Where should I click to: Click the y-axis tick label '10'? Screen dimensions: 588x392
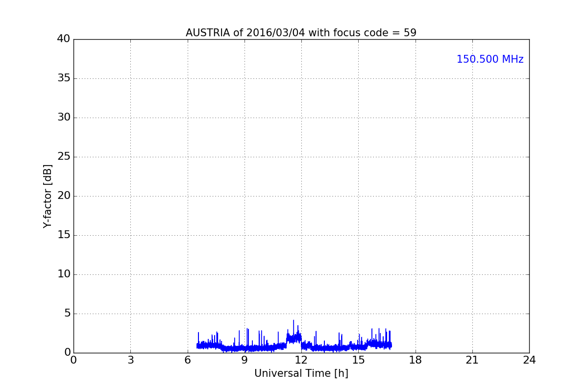[64, 274]
